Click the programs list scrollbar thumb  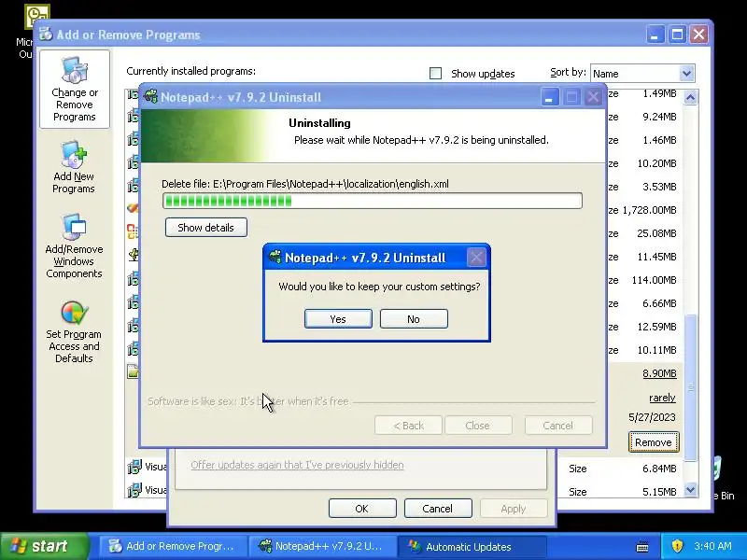point(690,387)
